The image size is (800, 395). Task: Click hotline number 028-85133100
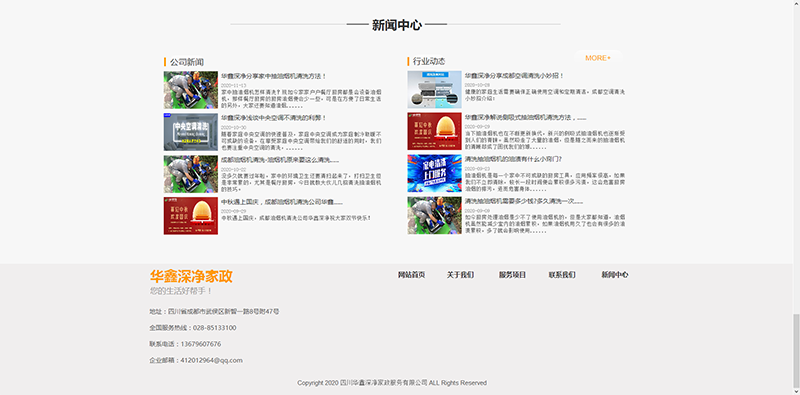[214, 328]
